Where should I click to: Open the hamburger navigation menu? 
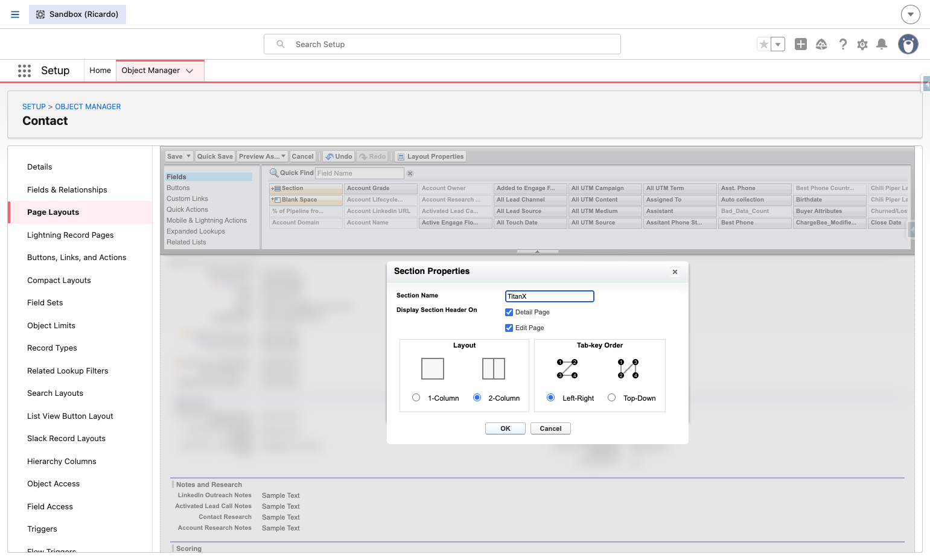click(x=15, y=14)
